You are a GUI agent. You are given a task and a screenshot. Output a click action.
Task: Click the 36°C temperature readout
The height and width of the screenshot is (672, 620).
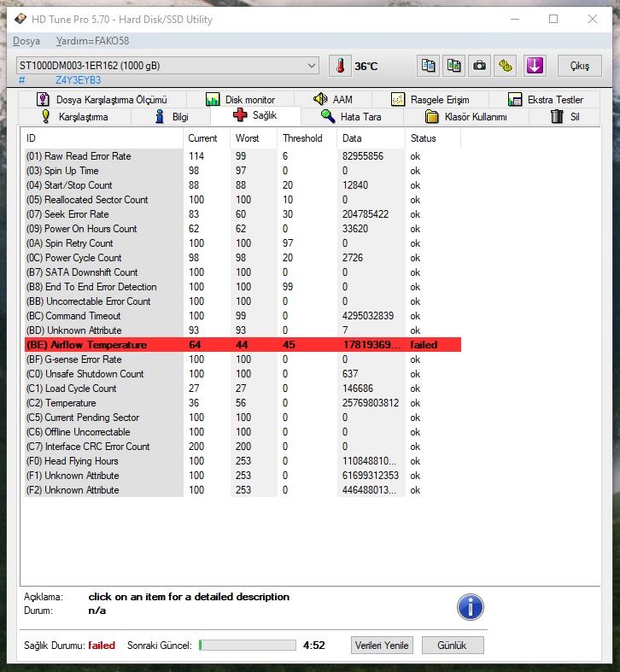(366, 67)
